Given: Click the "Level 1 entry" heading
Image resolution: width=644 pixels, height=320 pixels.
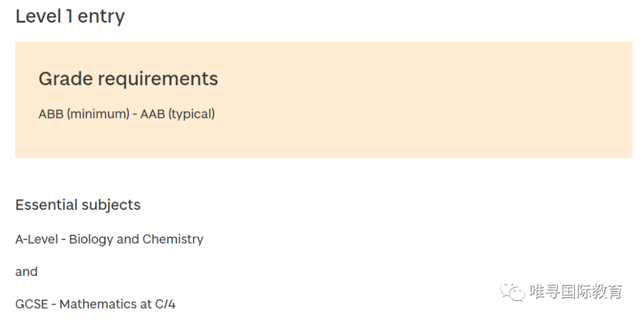Looking at the screenshot, I should tap(70, 17).
